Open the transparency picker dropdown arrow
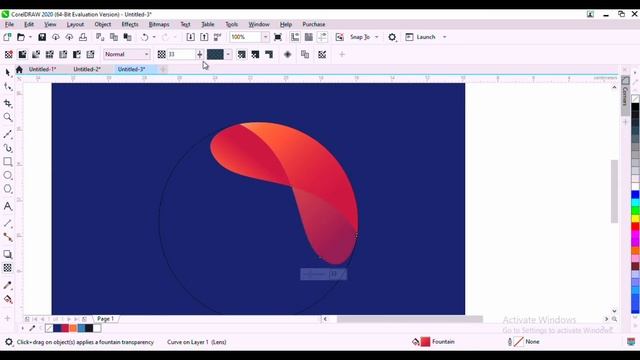The image size is (640, 360). (228, 54)
